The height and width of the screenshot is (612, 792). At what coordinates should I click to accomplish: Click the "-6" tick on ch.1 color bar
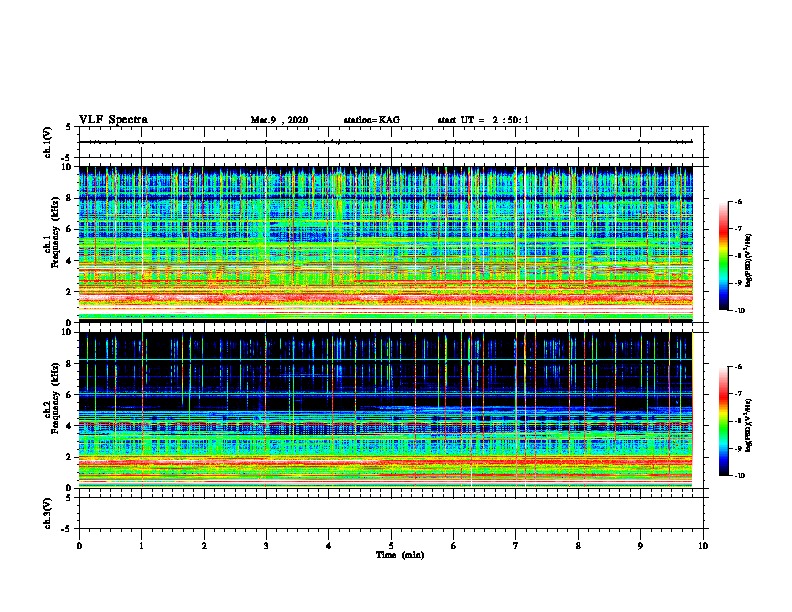click(738, 202)
